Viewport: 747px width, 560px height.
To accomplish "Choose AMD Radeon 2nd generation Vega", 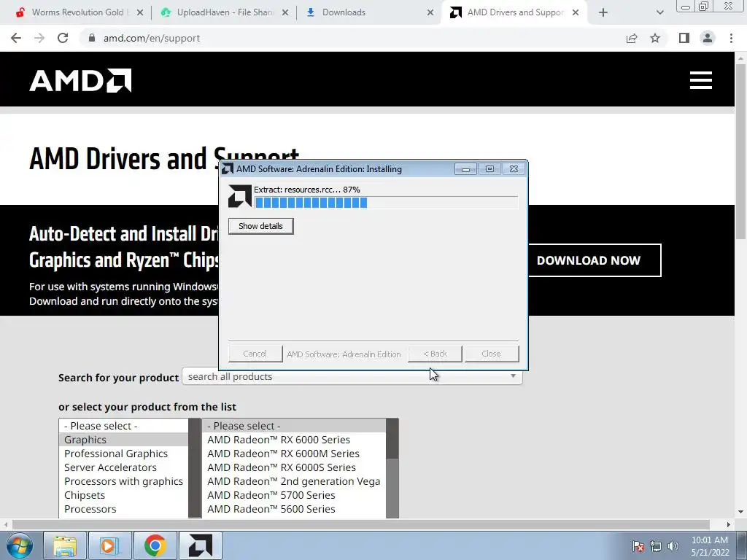I will [294, 481].
